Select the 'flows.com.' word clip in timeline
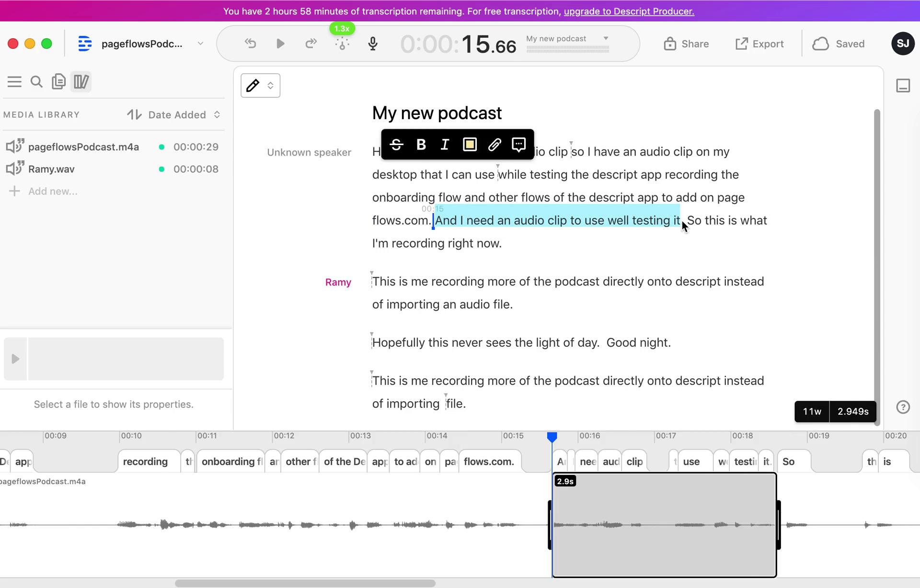 coord(489,462)
